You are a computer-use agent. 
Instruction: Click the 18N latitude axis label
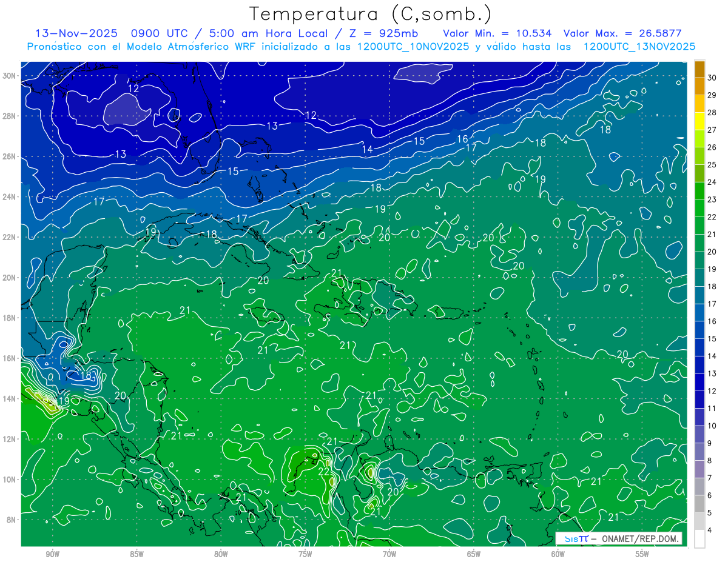click(x=10, y=318)
